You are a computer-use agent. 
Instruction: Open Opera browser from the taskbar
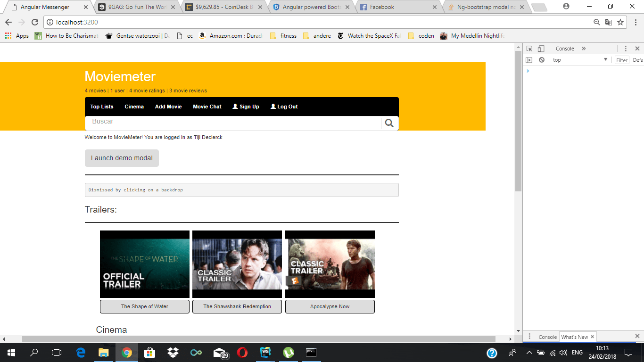(242, 353)
